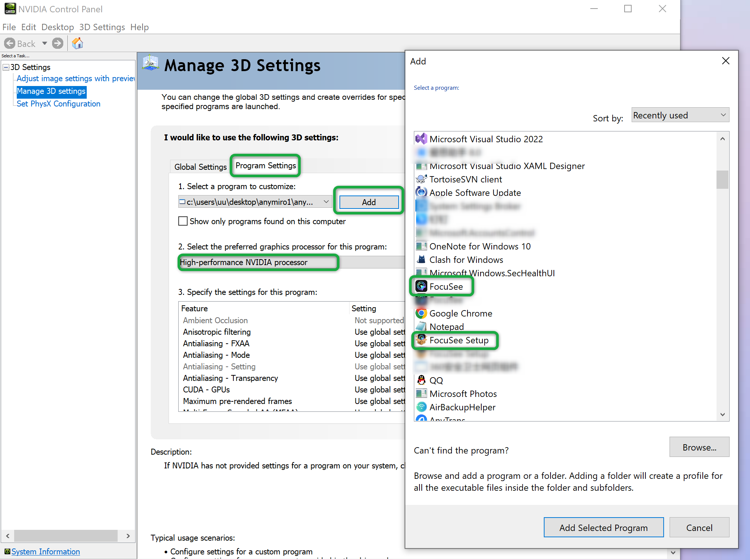750x560 pixels.
Task: Select the Microsoft Photos icon
Action: pyautogui.click(x=421, y=394)
